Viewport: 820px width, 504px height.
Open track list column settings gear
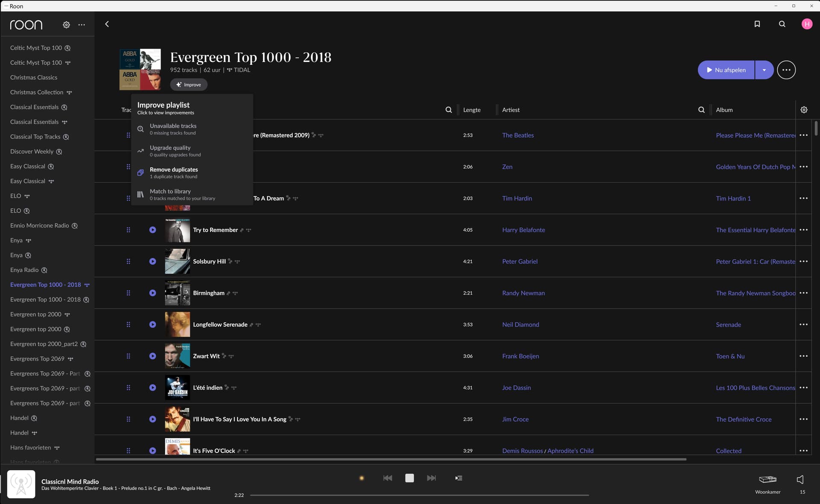point(804,110)
